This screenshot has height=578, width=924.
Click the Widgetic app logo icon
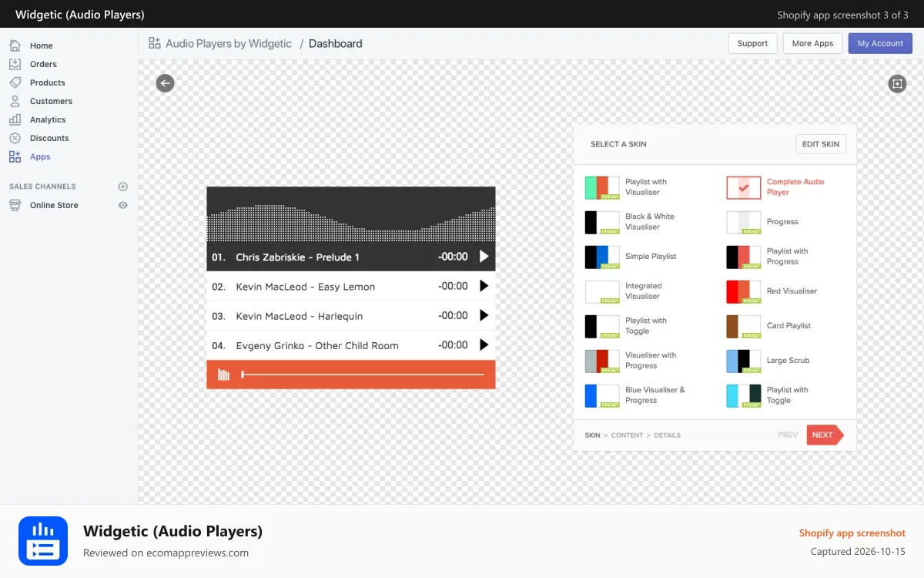43,541
